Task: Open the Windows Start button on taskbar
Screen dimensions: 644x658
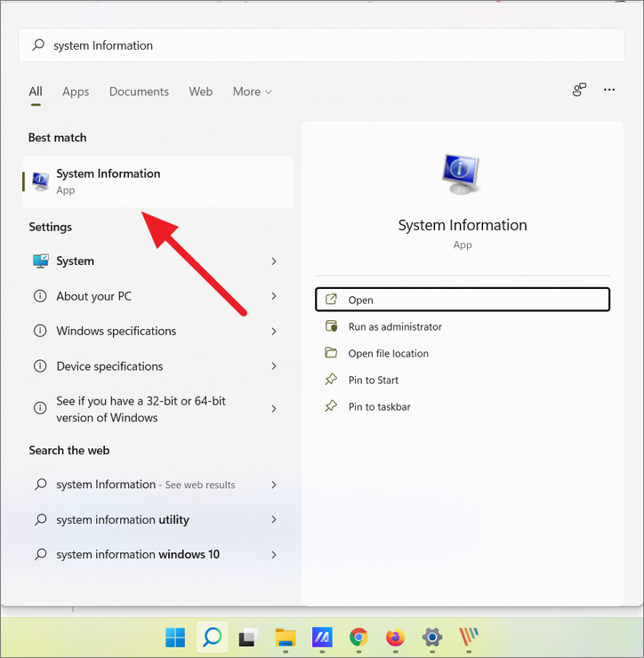Action: click(175, 638)
